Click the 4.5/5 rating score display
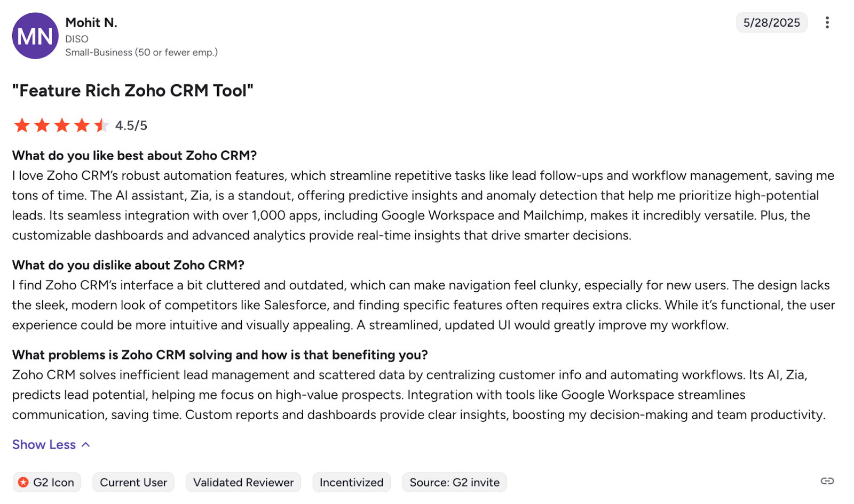 131,125
